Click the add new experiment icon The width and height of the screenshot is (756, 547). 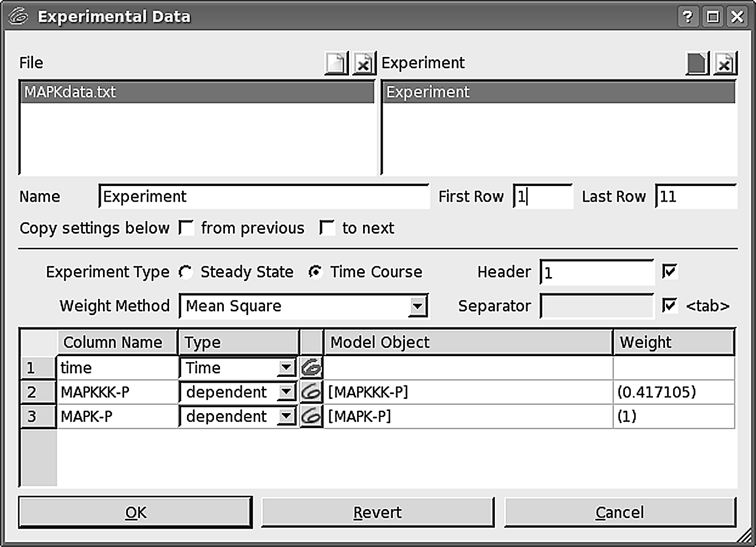coord(697,63)
